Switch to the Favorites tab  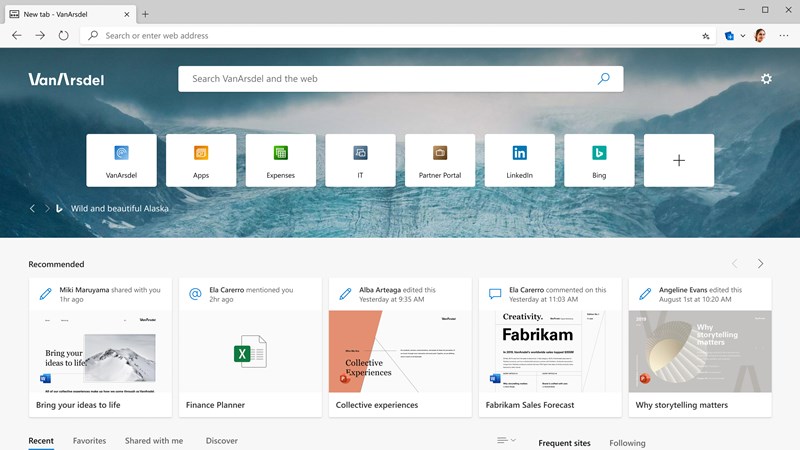coord(89,441)
